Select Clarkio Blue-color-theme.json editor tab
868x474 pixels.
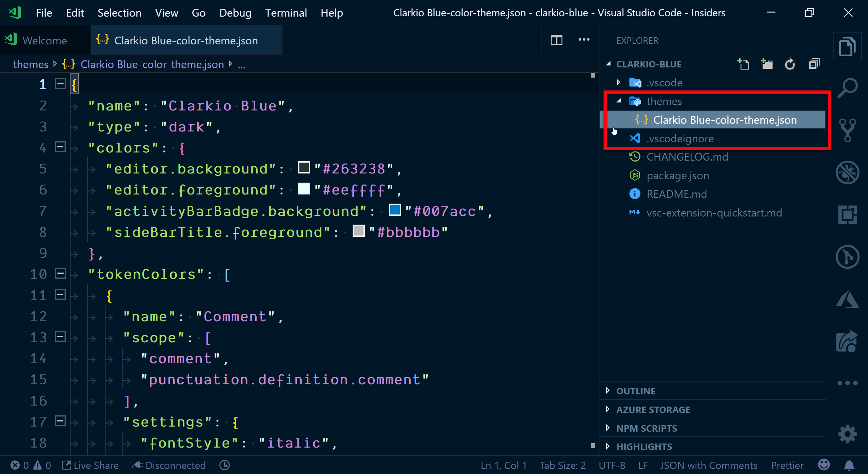(x=186, y=40)
